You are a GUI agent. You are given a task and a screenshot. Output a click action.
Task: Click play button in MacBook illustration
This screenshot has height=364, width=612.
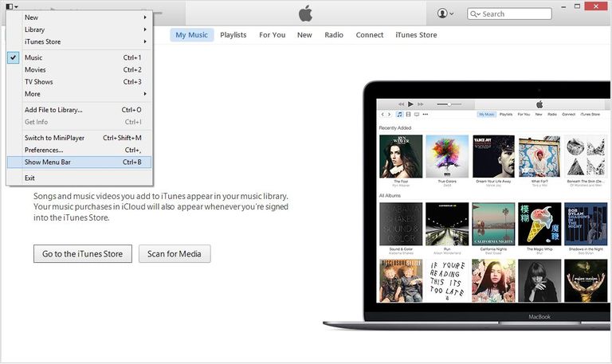pos(410,104)
